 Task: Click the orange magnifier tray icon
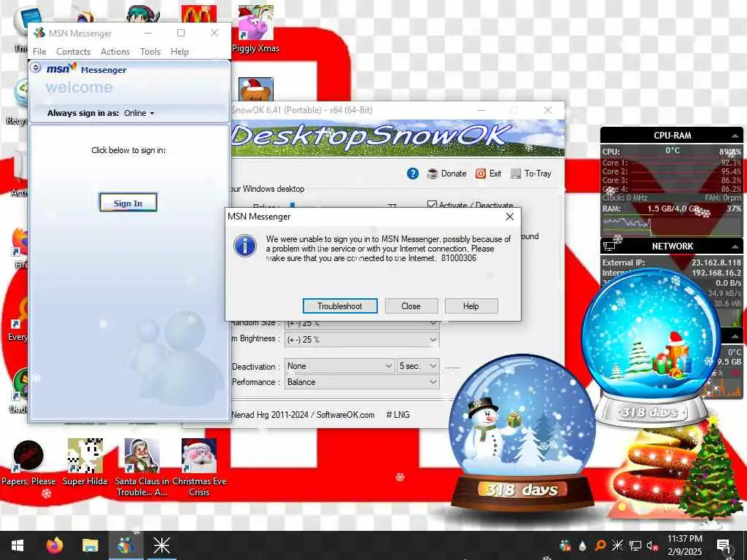(x=600, y=545)
